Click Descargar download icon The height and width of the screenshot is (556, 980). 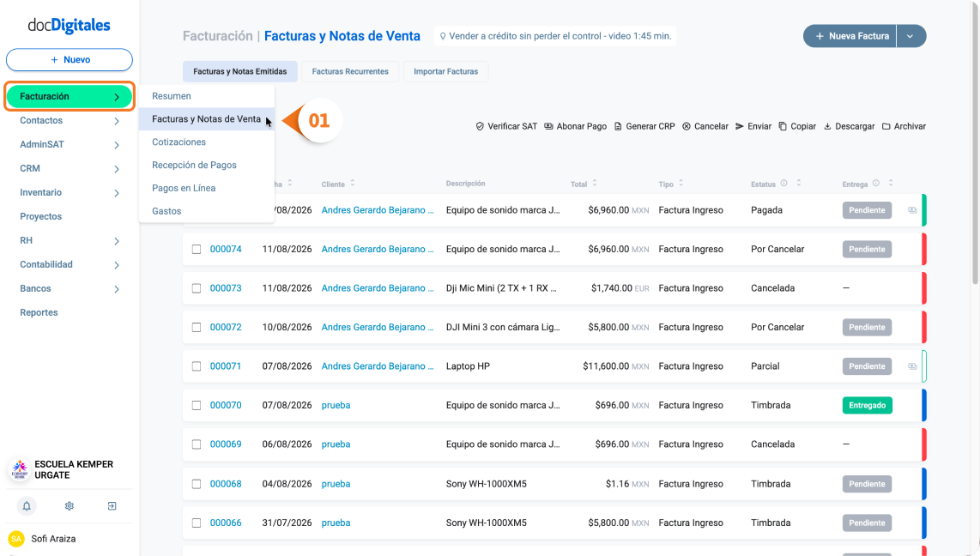(x=827, y=126)
